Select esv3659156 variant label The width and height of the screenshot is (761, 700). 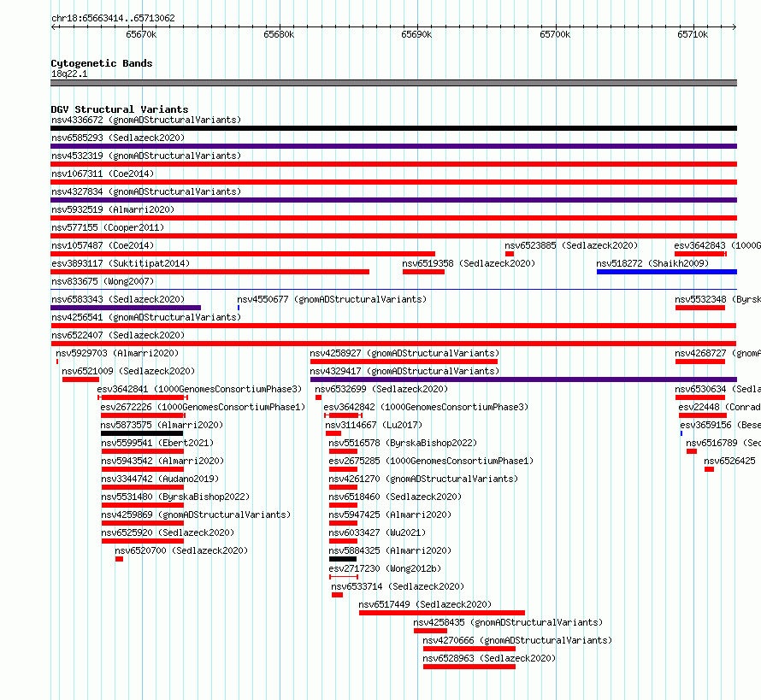point(720,425)
